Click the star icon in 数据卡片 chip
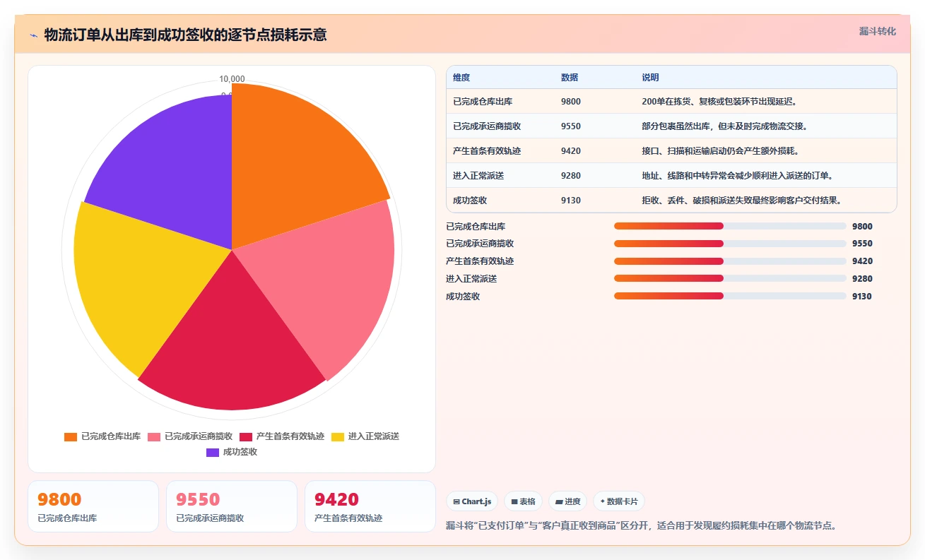Image resolution: width=925 pixels, height=560 pixels. point(602,501)
